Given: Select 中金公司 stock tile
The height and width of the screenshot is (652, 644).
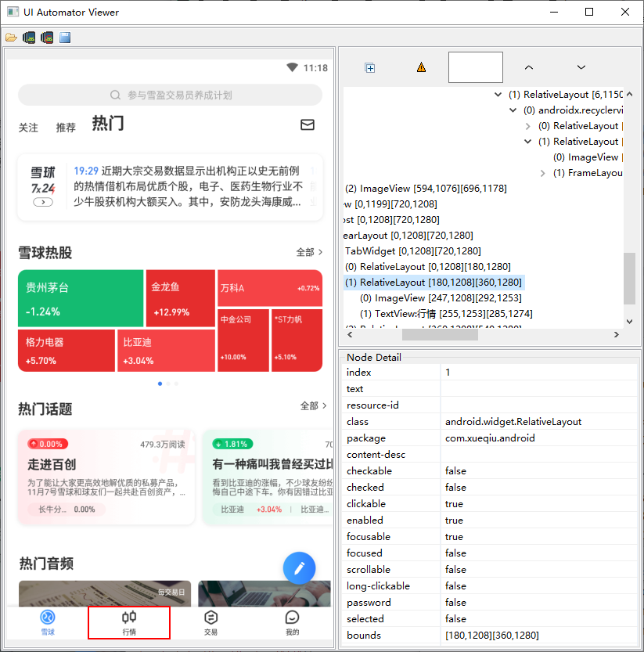Looking at the screenshot, I should click(243, 340).
